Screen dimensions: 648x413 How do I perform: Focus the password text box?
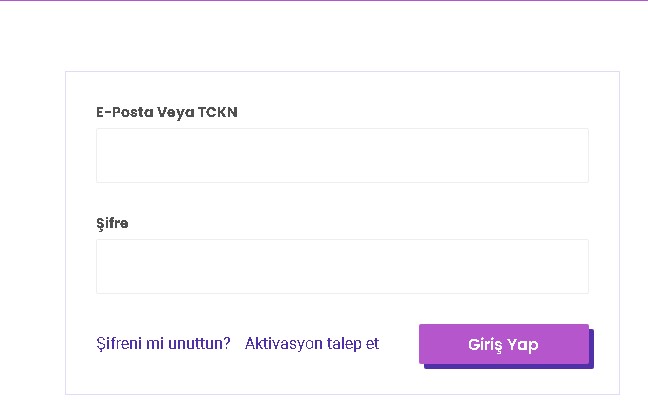coord(342,266)
